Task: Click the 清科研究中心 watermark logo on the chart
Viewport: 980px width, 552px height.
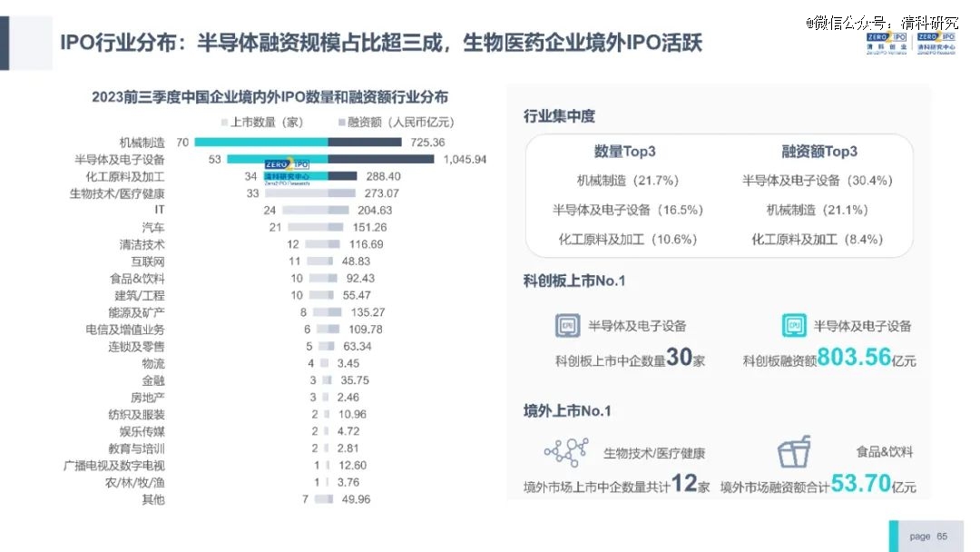Action: coord(287,172)
